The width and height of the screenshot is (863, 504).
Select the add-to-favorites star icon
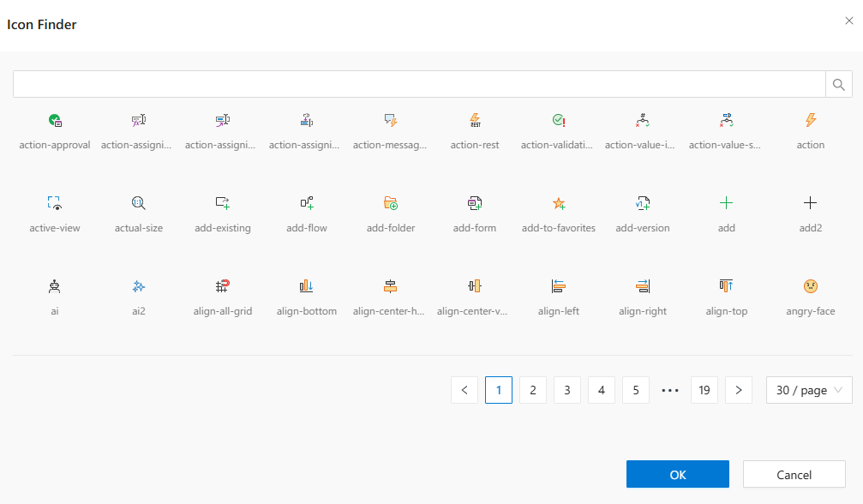[x=559, y=203]
